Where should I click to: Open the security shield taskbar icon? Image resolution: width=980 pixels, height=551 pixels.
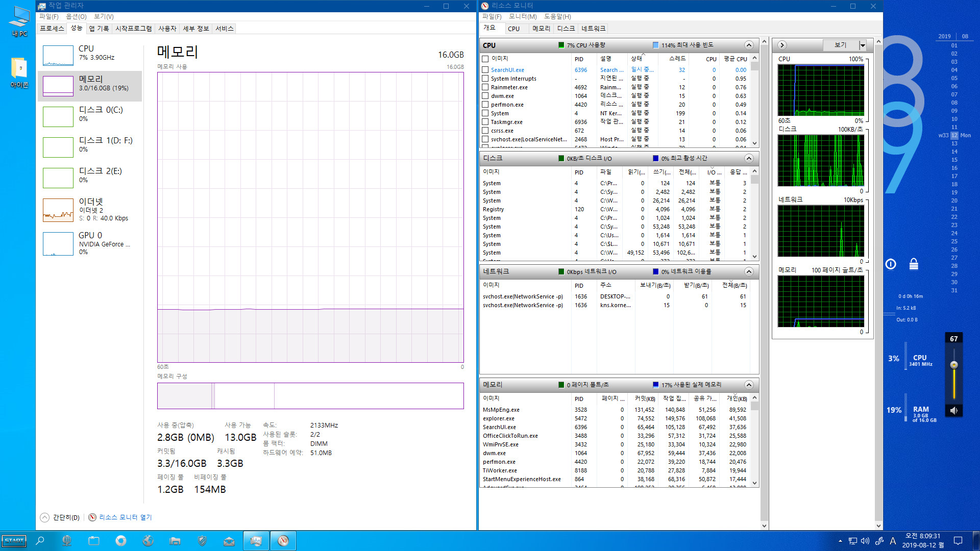pos(202,541)
